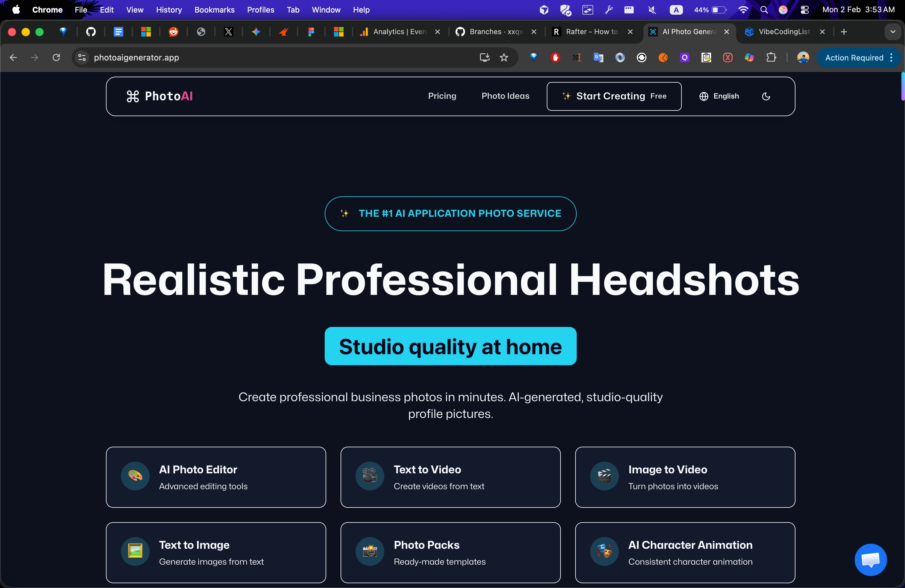Click the PhotoAI logo
905x588 pixels.
[x=160, y=96]
